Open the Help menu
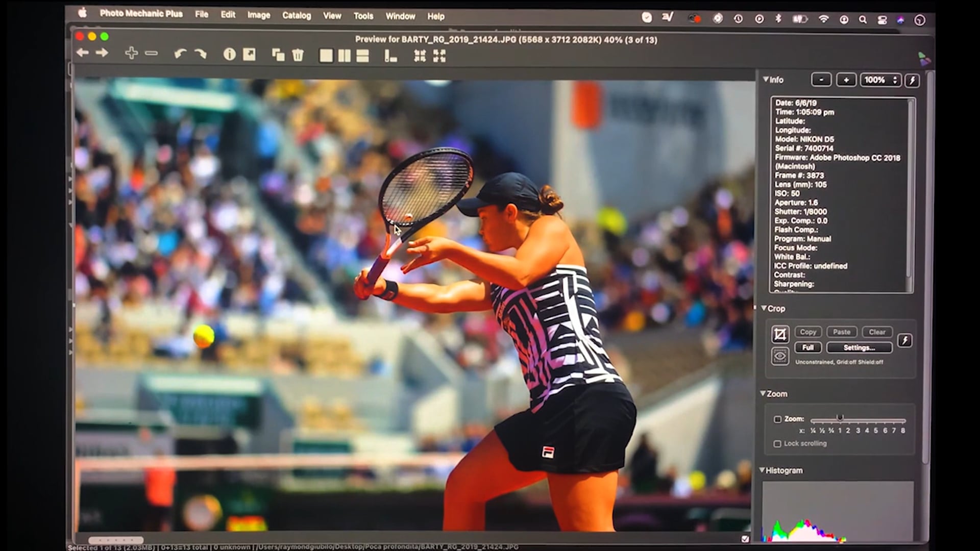Viewport: 980px width, 551px height. (436, 16)
